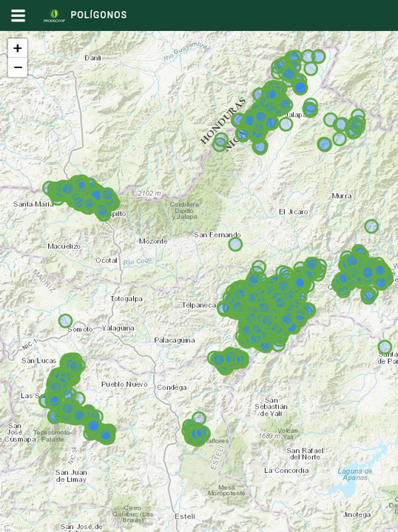Click the marker near Santa María de Pantasma

click(385, 347)
